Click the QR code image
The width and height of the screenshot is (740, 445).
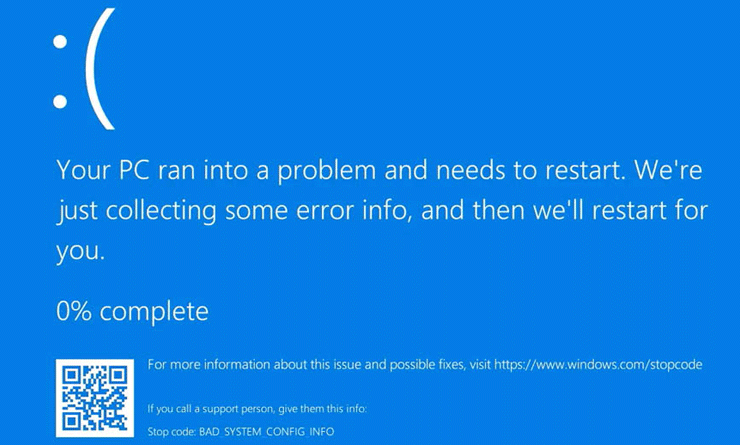click(95, 398)
